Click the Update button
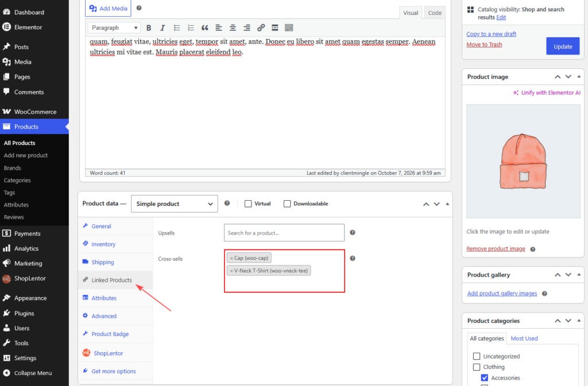This screenshot has height=386, width=588. [x=563, y=46]
